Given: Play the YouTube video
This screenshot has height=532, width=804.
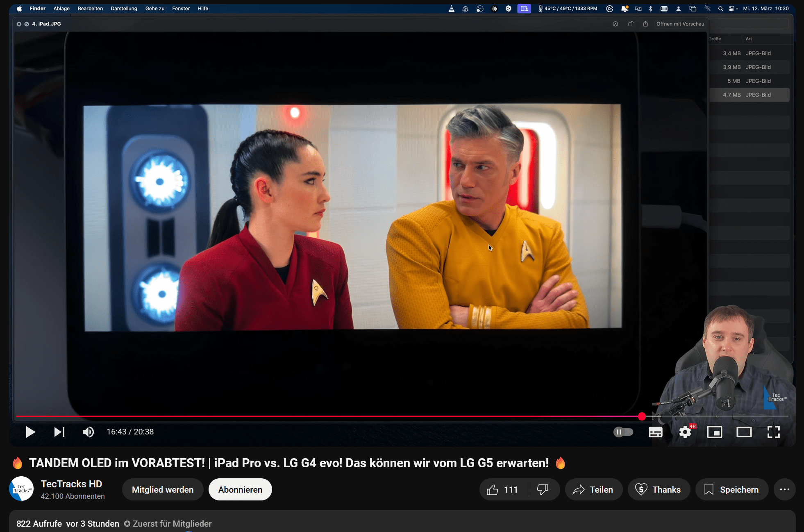Looking at the screenshot, I should 30,432.
